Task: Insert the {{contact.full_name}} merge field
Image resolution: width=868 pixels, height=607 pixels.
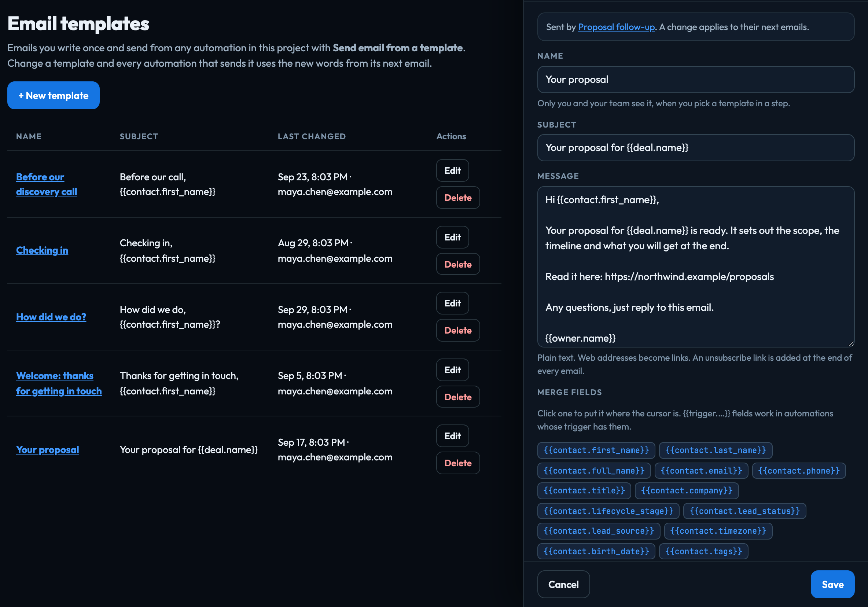Action: [x=594, y=471]
